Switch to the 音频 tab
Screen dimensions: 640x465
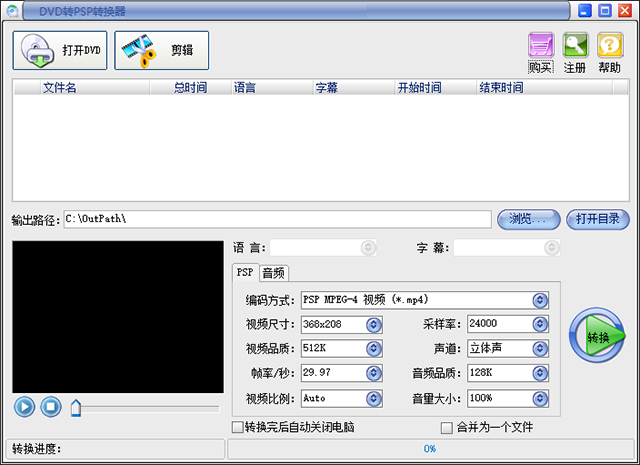(x=273, y=273)
